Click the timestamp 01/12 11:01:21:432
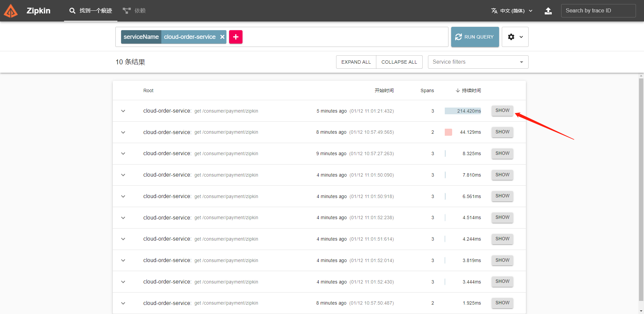 tap(372, 111)
